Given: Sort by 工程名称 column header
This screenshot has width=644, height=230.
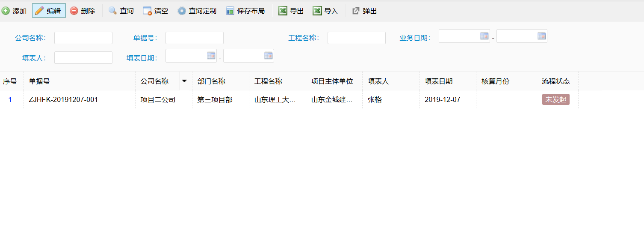Looking at the screenshot, I should (x=278, y=81).
